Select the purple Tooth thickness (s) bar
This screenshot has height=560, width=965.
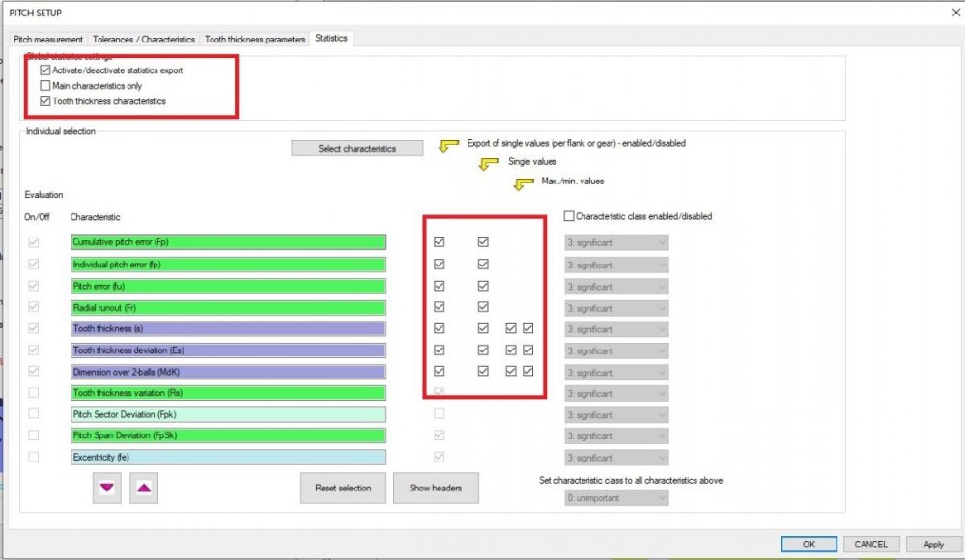[228, 329]
